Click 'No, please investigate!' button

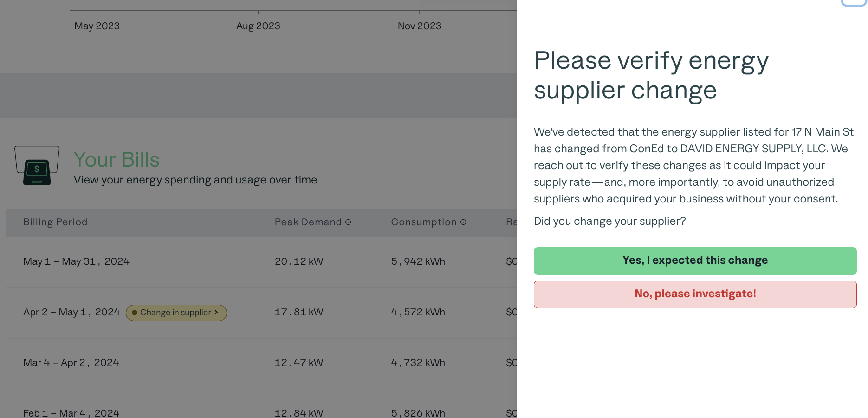(x=695, y=294)
